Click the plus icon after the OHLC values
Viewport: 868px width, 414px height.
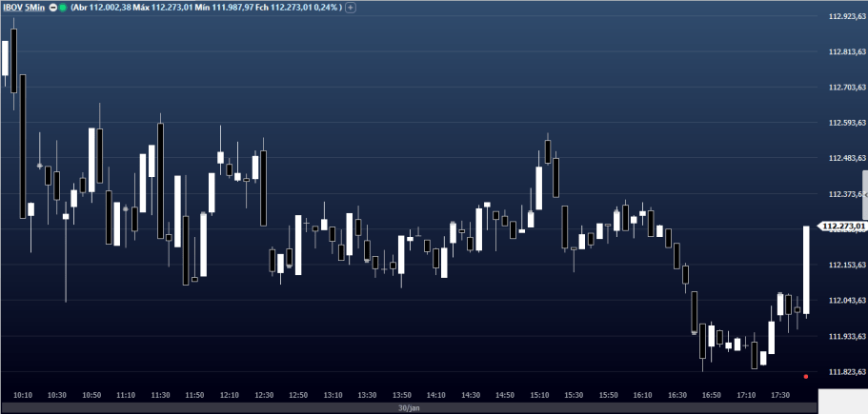pos(351,8)
